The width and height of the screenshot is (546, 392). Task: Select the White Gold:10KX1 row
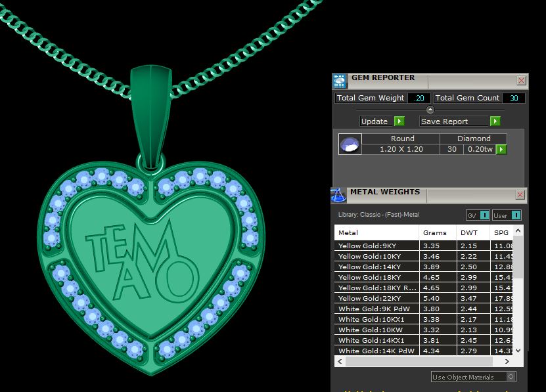coord(423,319)
